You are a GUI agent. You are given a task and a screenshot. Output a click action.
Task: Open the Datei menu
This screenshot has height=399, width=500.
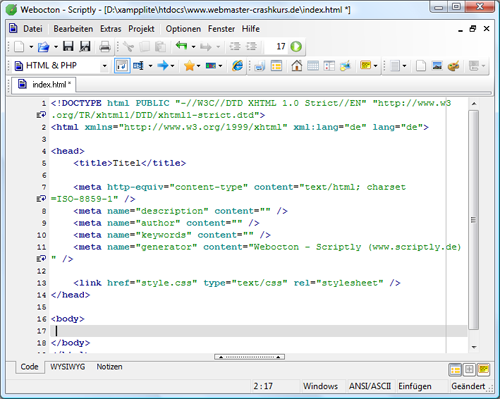pyautogui.click(x=33, y=29)
